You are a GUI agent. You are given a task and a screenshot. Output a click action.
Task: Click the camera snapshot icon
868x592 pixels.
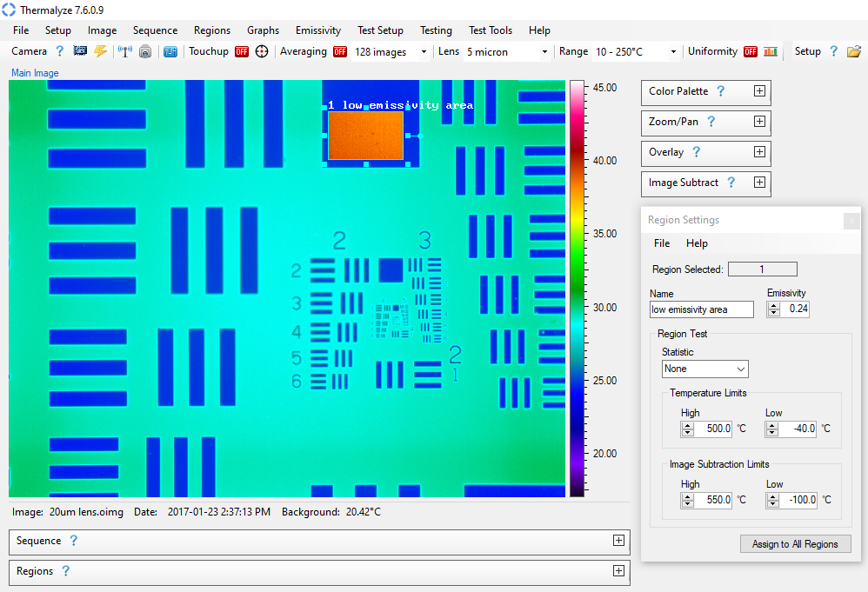[145, 51]
